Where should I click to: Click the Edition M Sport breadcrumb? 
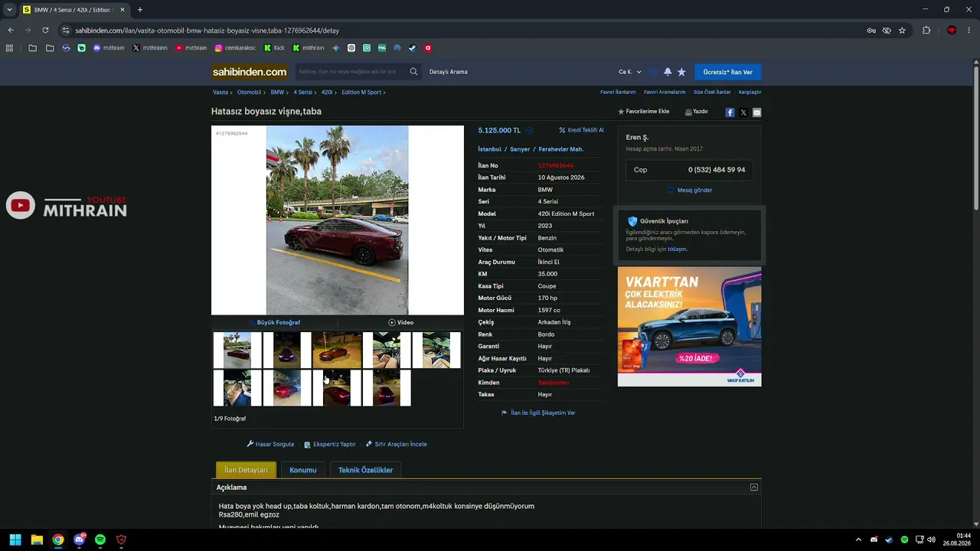(x=361, y=92)
